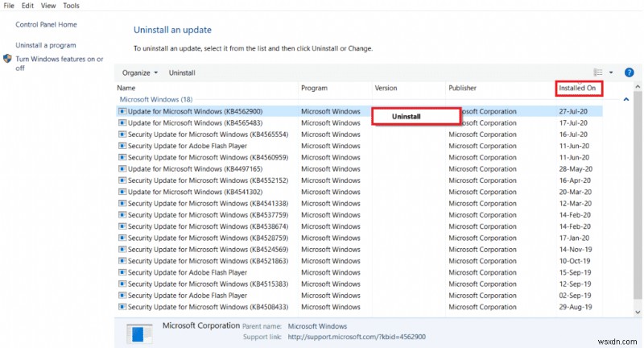This screenshot has height=348, width=644.
Task: Click the 29-Aug-19 installed date
Action: pyautogui.click(x=575, y=307)
